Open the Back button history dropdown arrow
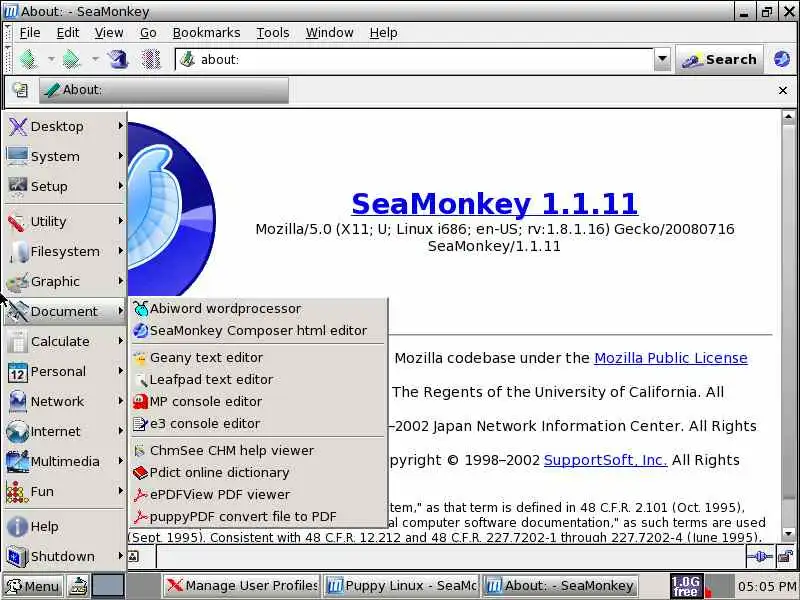800x600 pixels. pos(51,60)
